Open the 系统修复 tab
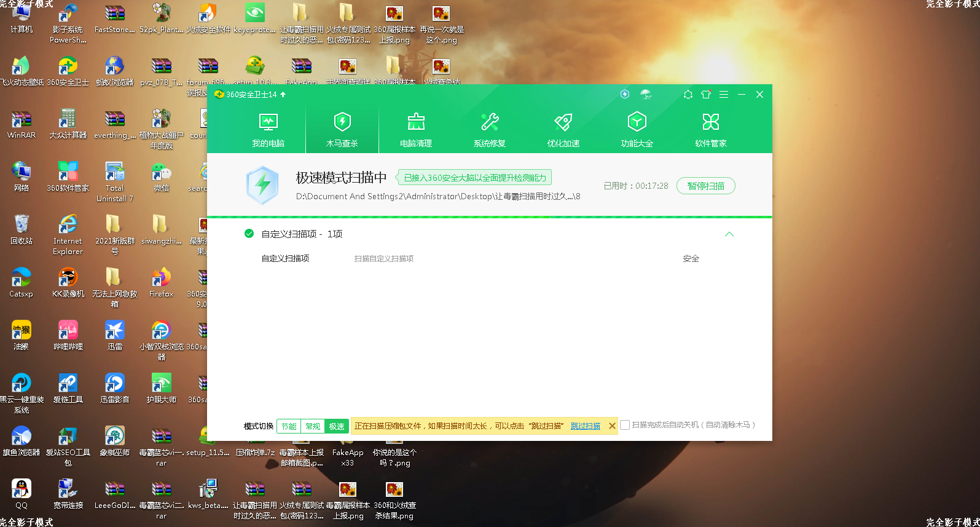 [x=490, y=130]
